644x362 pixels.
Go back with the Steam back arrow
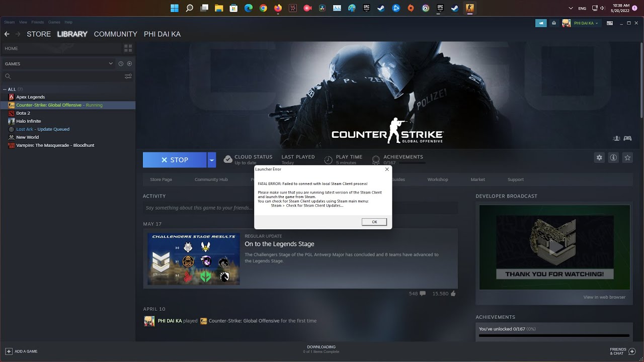(x=7, y=34)
